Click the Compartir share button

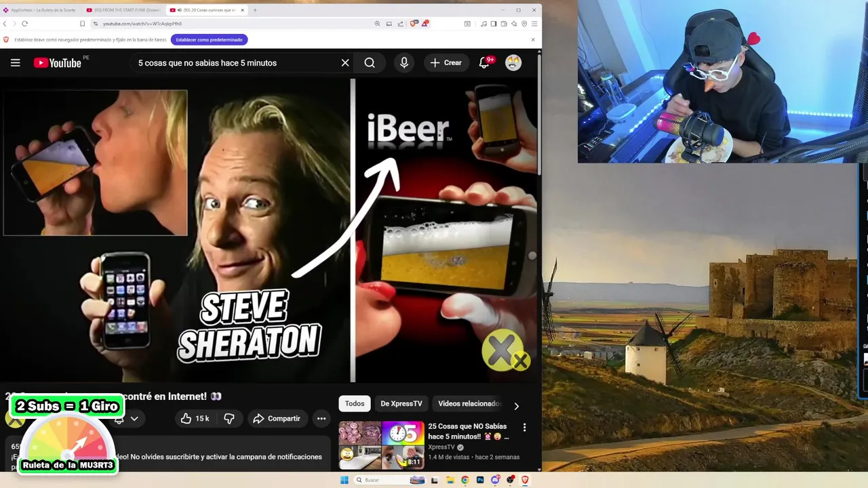click(277, 419)
